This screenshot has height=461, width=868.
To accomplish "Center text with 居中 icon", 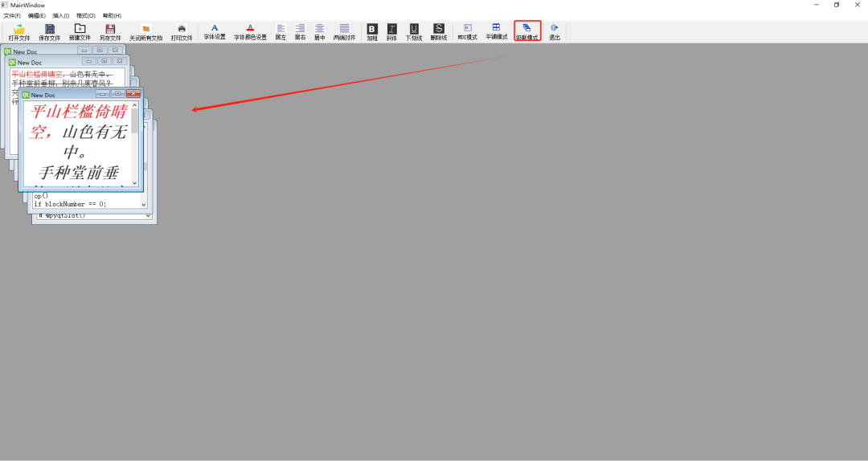I will pyautogui.click(x=319, y=28).
